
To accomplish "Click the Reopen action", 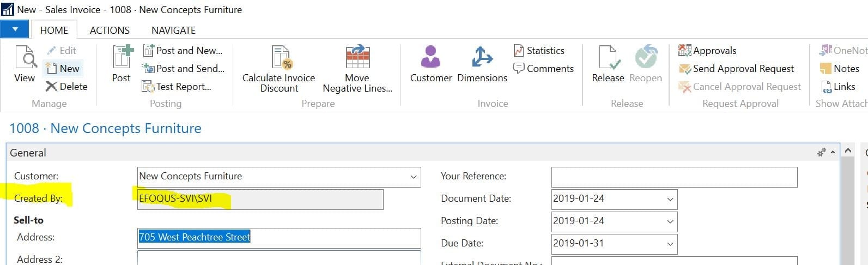I will (x=646, y=64).
